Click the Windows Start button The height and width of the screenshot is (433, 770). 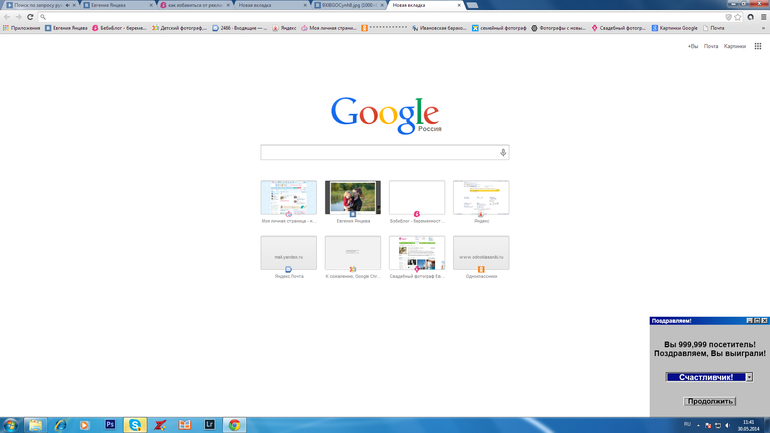click(x=11, y=425)
